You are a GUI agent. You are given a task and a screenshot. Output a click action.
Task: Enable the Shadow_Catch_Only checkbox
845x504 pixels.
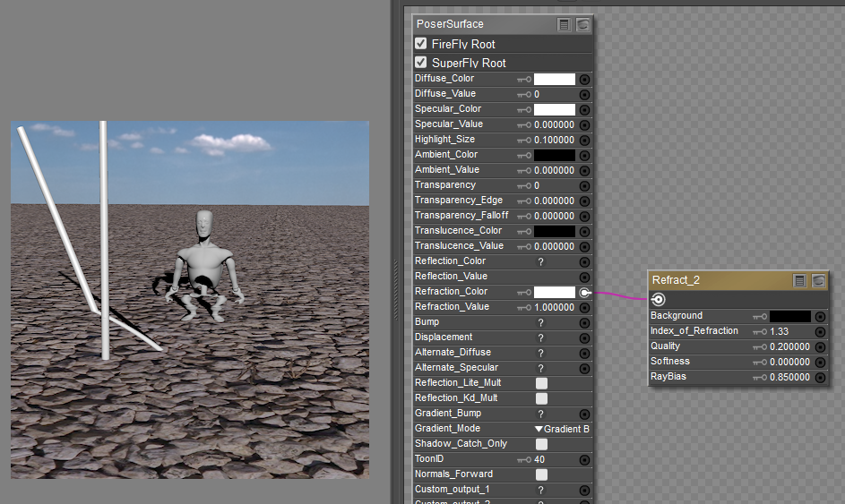(x=541, y=444)
